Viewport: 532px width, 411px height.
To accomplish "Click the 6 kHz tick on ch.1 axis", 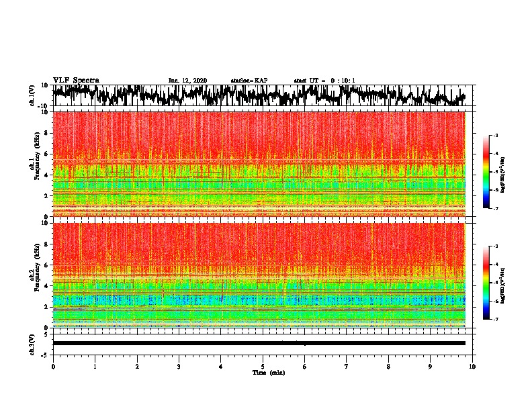I will tap(46, 154).
